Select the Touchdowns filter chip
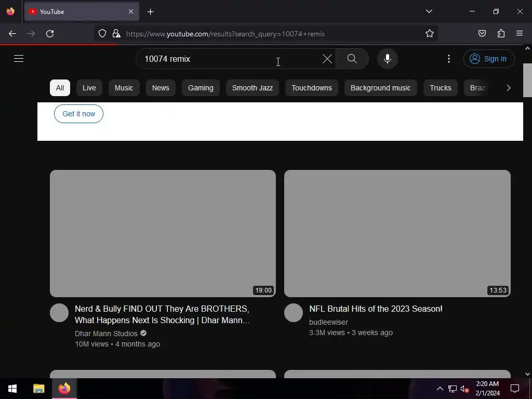Viewport: 532px width, 399px height. click(312, 88)
